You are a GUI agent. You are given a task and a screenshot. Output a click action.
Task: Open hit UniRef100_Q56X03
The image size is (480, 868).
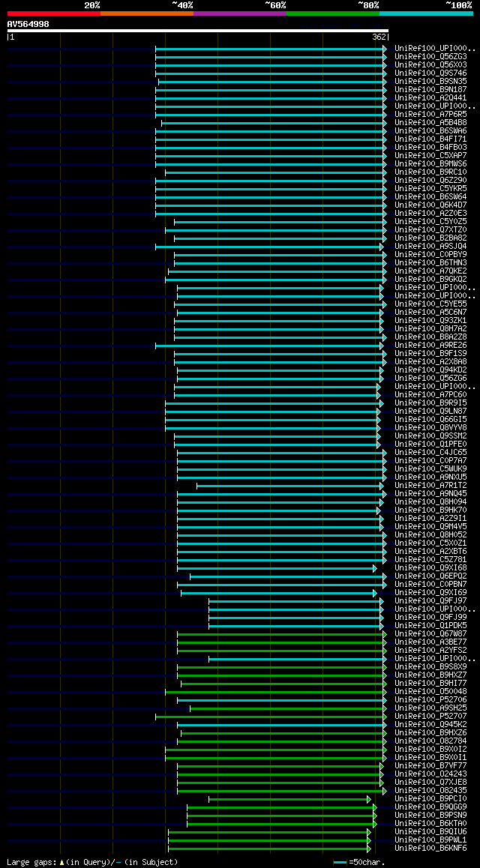(430, 64)
